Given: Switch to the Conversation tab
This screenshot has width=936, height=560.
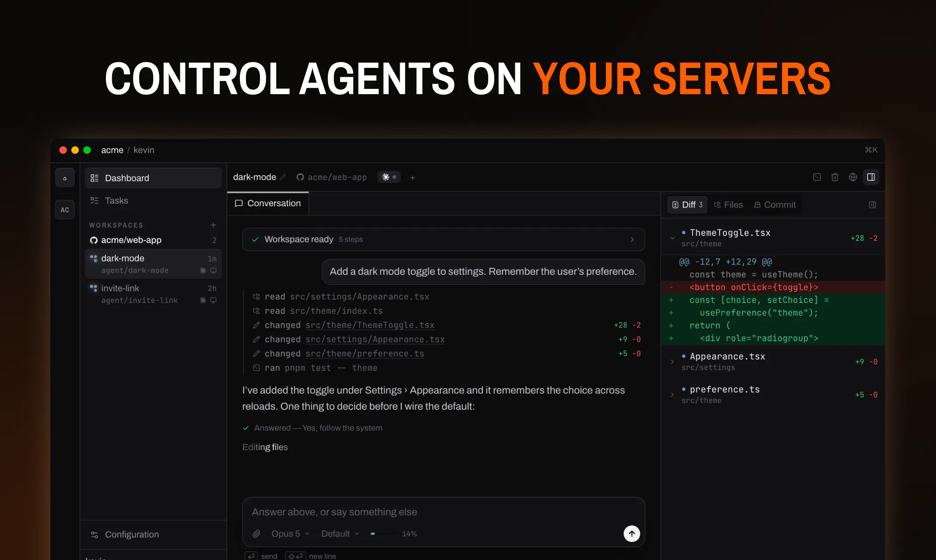Looking at the screenshot, I should tap(268, 204).
